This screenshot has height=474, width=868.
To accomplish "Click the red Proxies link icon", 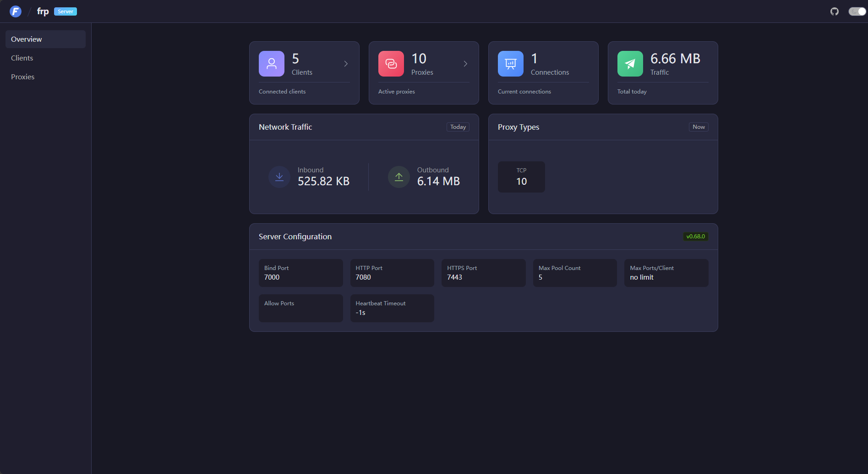I will click(x=391, y=64).
